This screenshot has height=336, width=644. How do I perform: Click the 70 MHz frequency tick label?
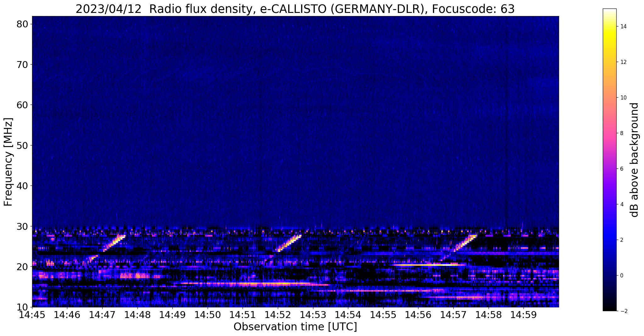click(x=23, y=65)
